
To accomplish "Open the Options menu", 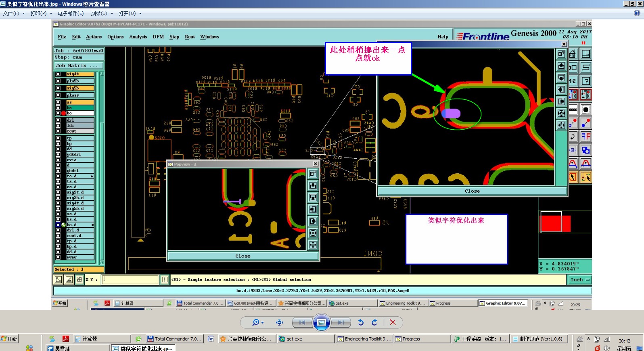I will (115, 37).
